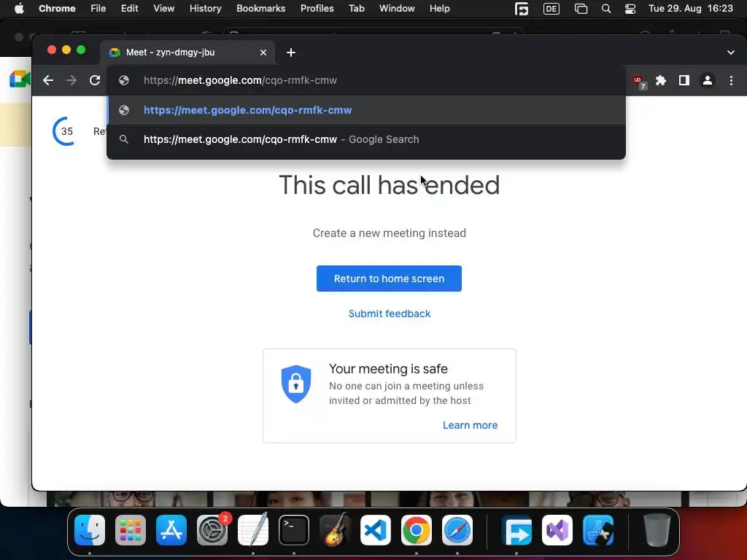Screen dimensions: 747x560
Task: Open the Profiles menu
Action: pos(317,9)
